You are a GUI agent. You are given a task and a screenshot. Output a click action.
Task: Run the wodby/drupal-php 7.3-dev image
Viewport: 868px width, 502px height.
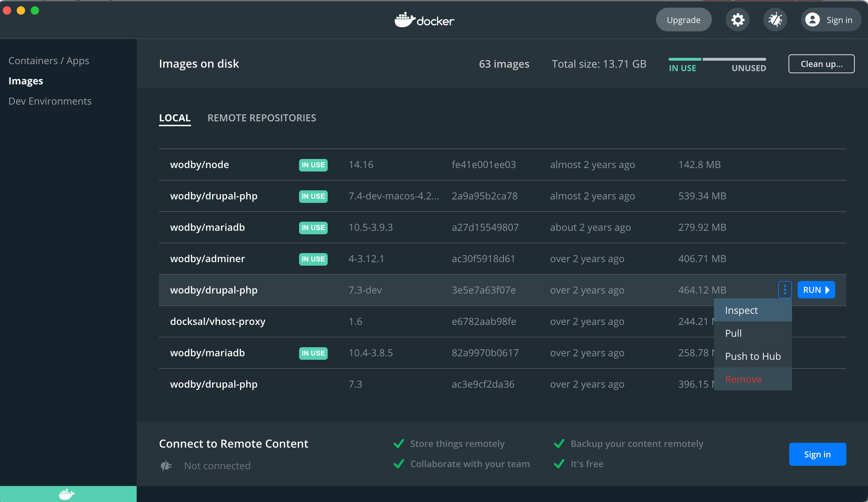816,290
